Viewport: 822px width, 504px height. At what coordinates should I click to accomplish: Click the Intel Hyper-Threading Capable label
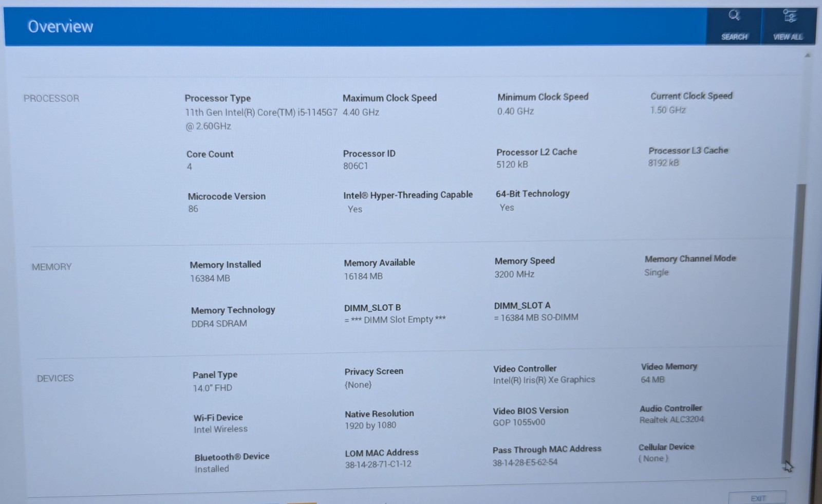tap(408, 195)
